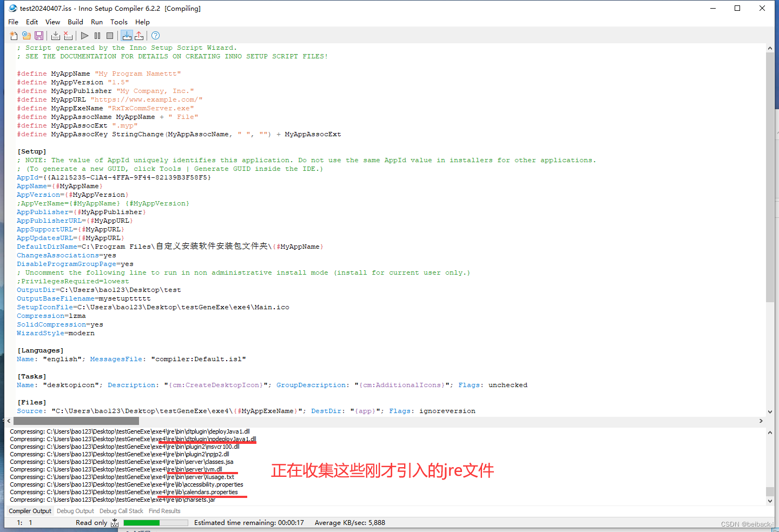This screenshot has height=532, width=779.
Task: Click the WizardStyle=modern line
Action: (x=56, y=333)
